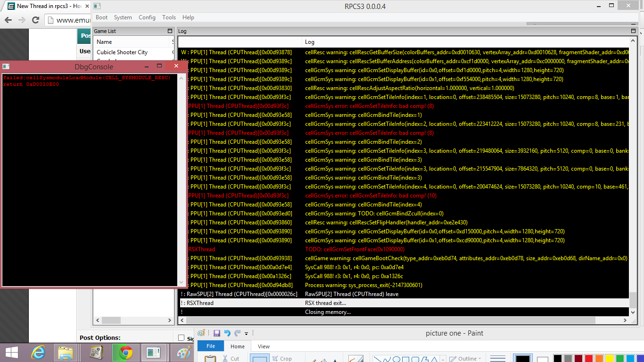
Task: Open Internet Explorer from the taskbar
Action: (38, 352)
